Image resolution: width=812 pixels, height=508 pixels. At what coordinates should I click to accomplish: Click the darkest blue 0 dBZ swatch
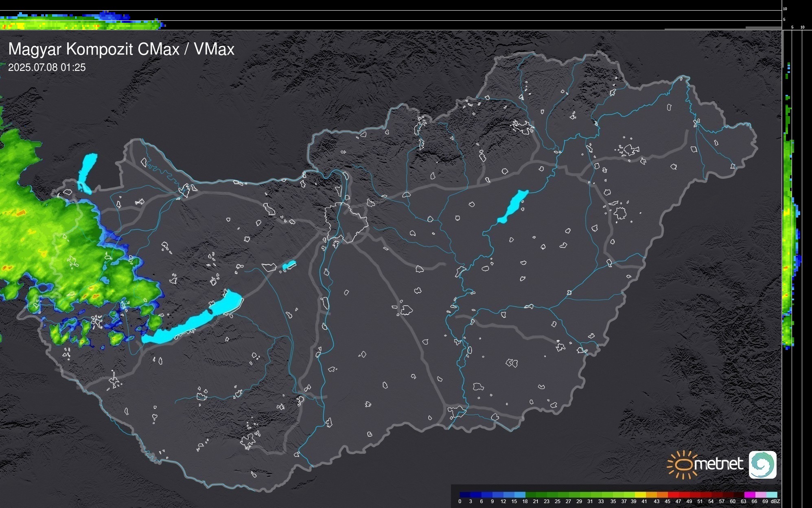[465, 495]
